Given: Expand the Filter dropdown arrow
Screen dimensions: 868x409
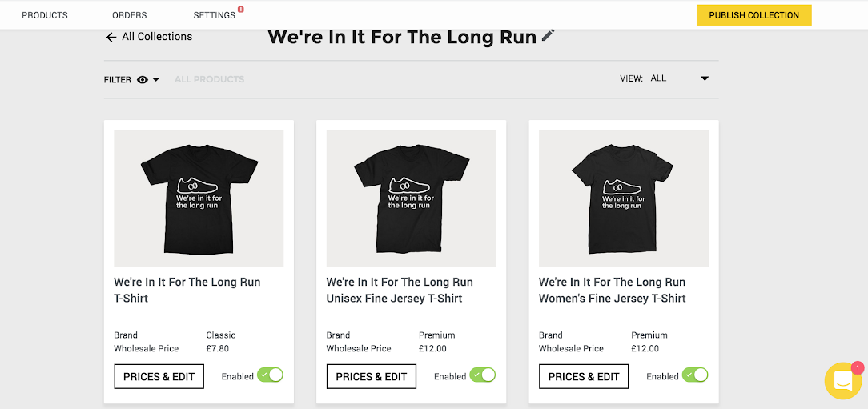Looking at the screenshot, I should coord(156,79).
